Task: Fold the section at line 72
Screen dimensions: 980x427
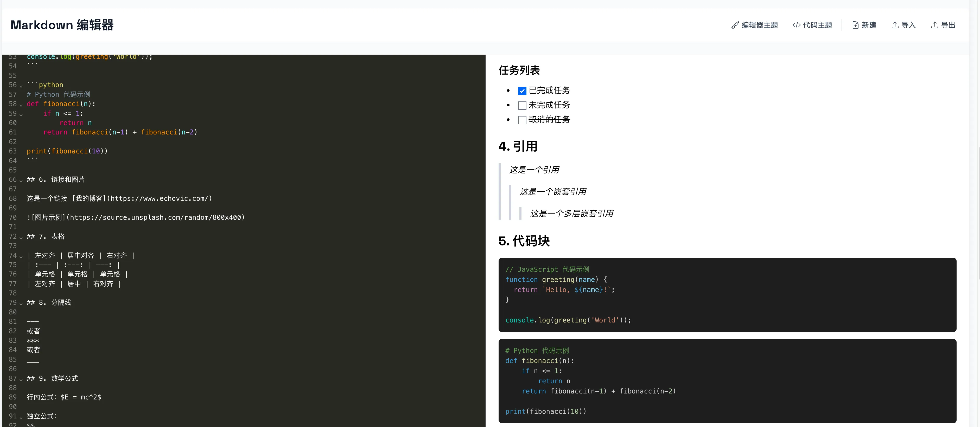Action: click(x=21, y=238)
